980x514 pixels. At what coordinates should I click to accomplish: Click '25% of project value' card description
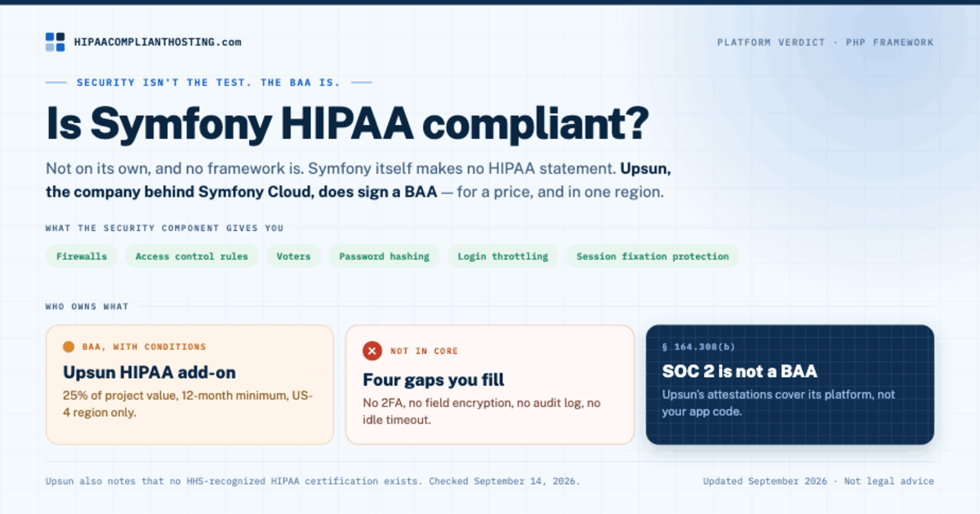point(188,404)
